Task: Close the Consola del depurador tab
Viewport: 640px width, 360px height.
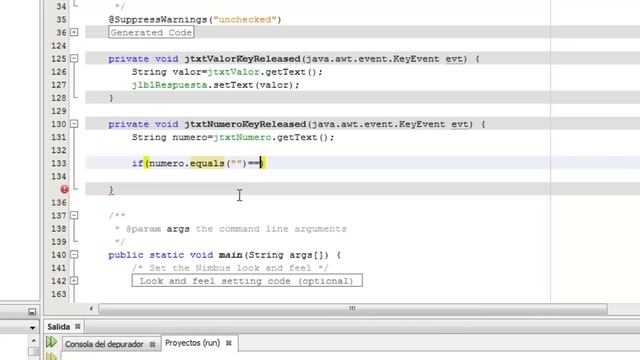Action: click(152, 344)
